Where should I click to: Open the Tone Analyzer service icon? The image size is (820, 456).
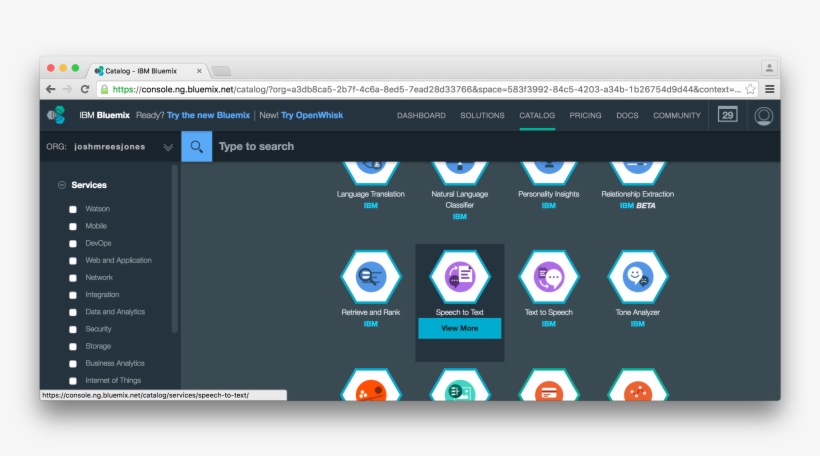(637, 277)
